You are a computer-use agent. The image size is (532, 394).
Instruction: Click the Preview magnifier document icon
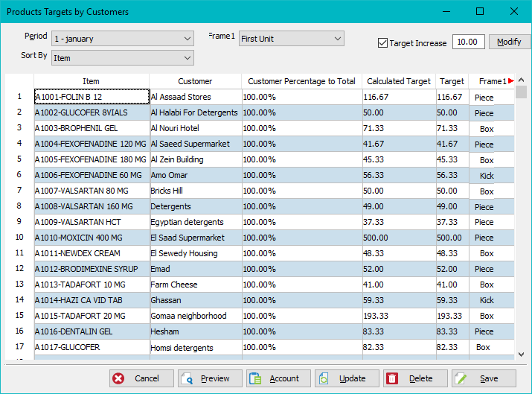187,378
